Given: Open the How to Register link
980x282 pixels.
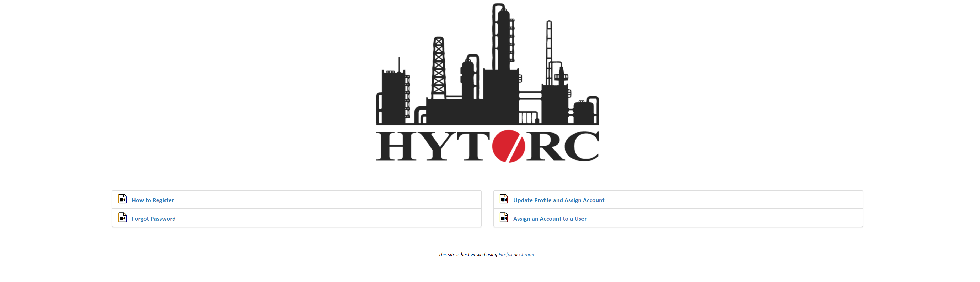Looking at the screenshot, I should coord(153,200).
